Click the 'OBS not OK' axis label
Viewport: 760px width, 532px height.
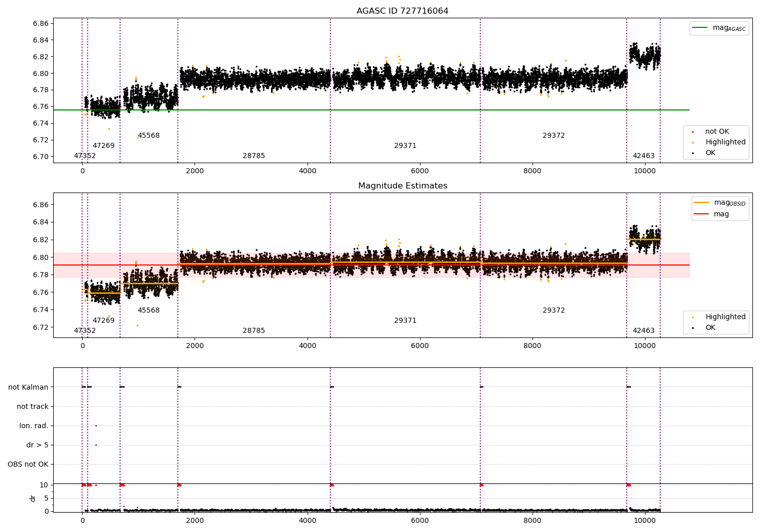[x=28, y=464]
